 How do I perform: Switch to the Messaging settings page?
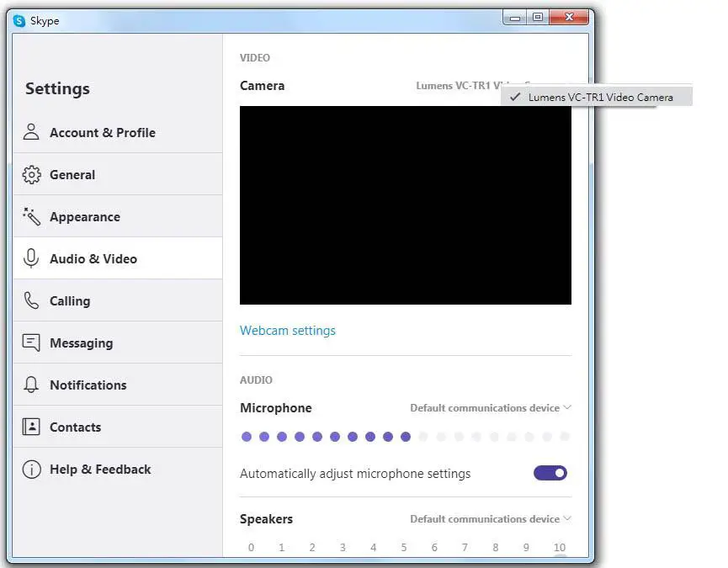coord(81,342)
